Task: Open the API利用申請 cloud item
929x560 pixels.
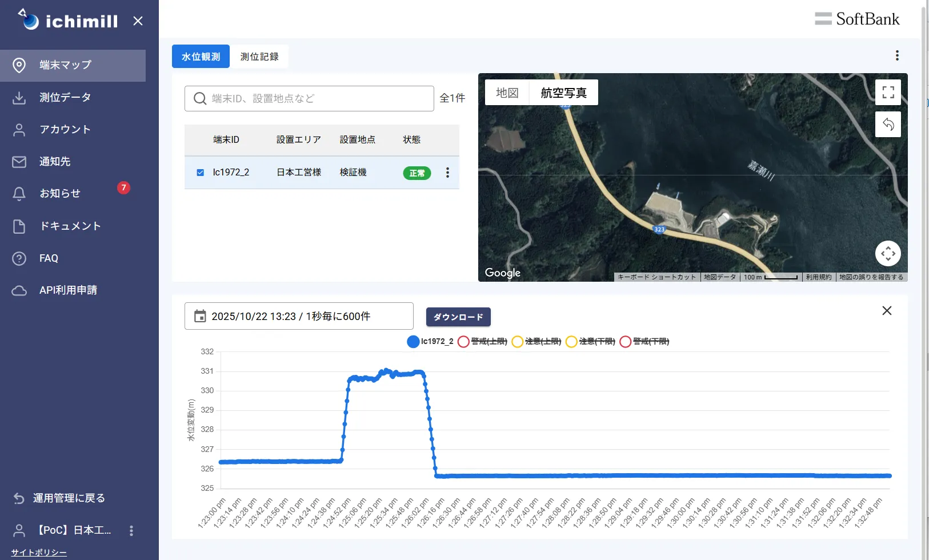Action: 67,290
